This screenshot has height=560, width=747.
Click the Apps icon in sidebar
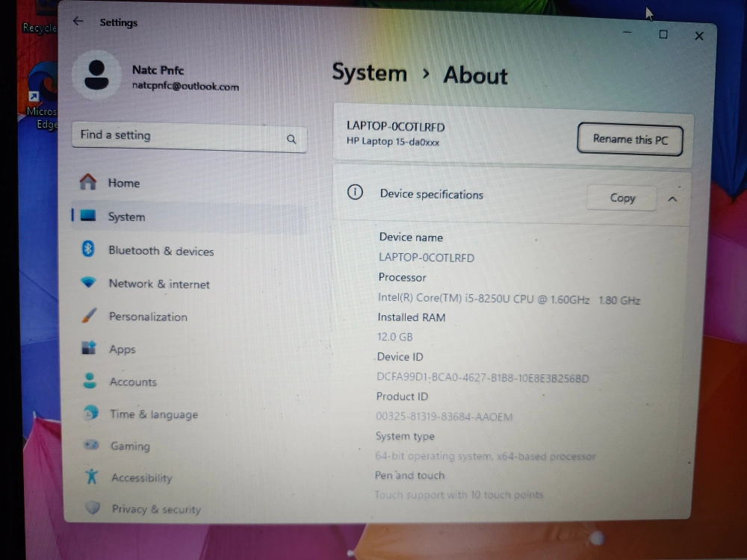89,349
